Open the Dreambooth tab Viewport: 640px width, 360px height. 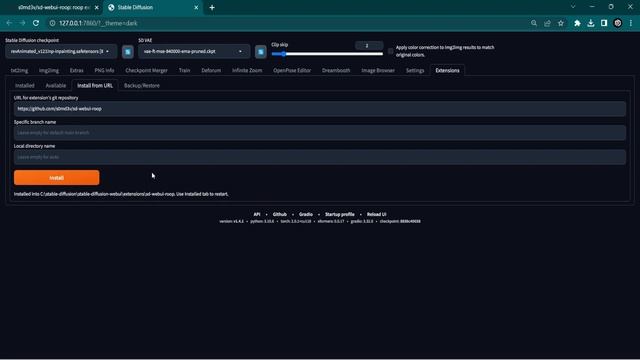pyautogui.click(x=336, y=70)
